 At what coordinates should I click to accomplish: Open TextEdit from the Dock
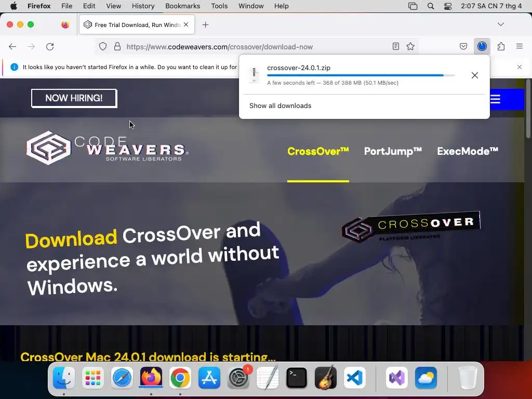tap(268, 378)
